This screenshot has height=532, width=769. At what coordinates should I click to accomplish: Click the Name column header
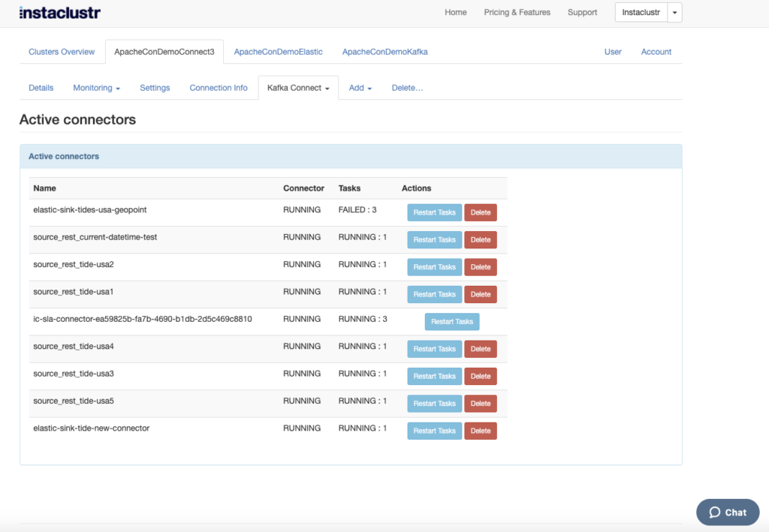[44, 188]
